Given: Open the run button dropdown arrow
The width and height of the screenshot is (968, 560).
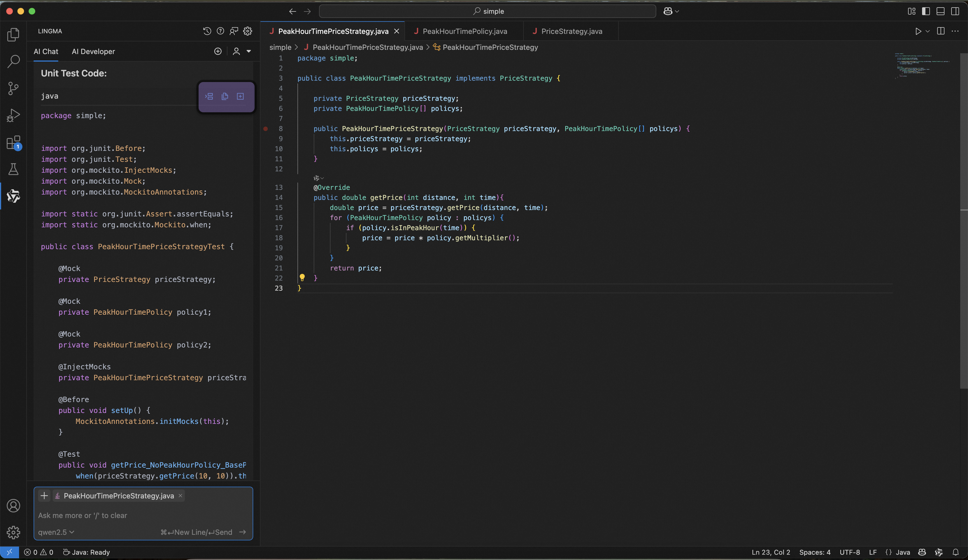Looking at the screenshot, I should (x=928, y=31).
